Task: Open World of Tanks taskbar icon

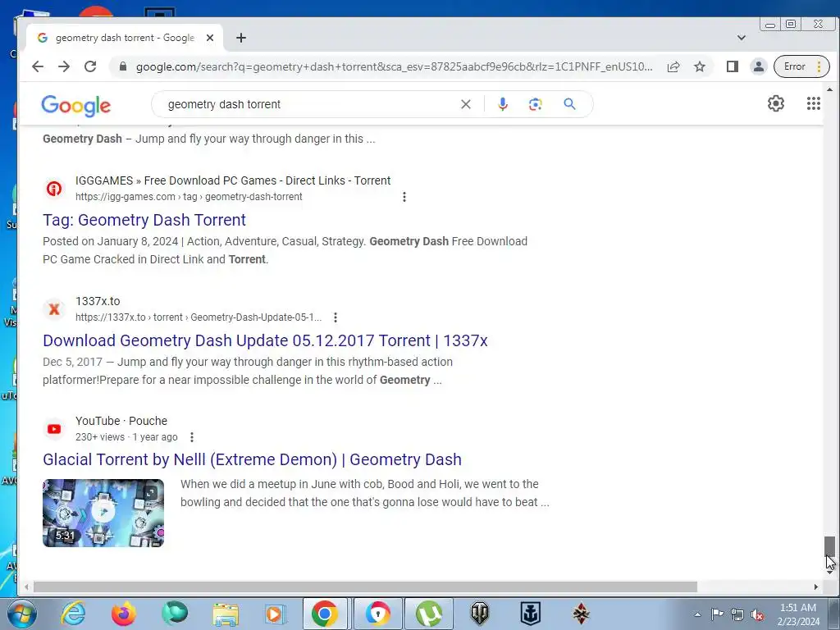Action: (479, 614)
